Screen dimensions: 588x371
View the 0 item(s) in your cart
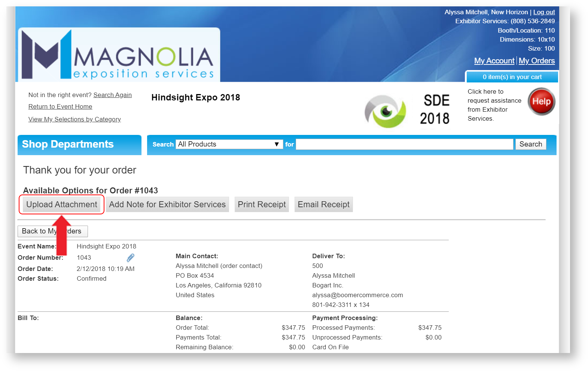point(512,77)
